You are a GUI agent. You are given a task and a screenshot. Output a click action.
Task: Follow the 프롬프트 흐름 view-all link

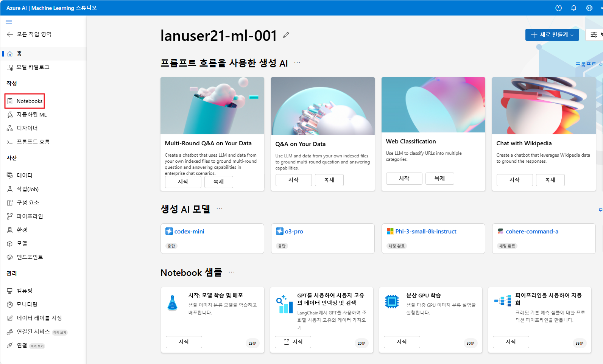pyautogui.click(x=589, y=64)
